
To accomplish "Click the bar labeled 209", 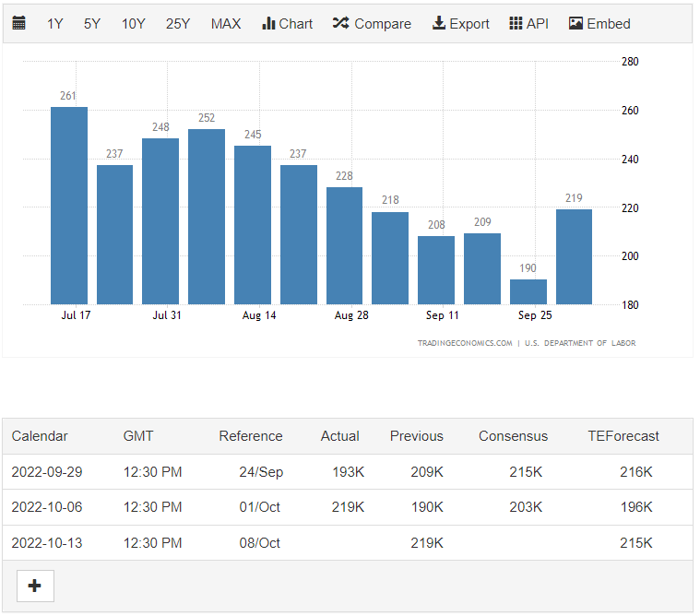I will coord(482,269).
